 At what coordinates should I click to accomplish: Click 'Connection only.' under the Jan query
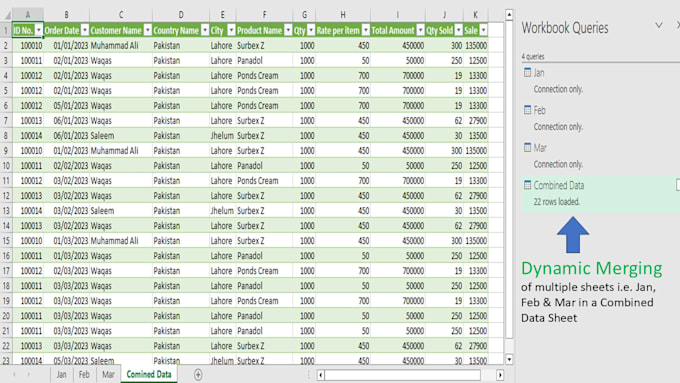(x=558, y=89)
